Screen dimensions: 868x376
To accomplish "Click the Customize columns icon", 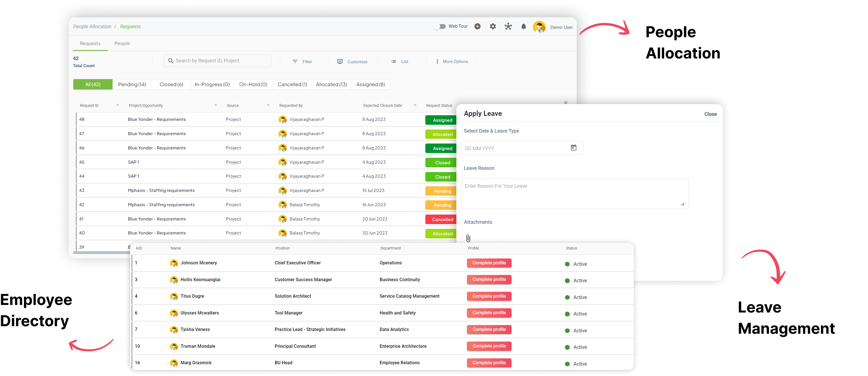I will [x=340, y=61].
